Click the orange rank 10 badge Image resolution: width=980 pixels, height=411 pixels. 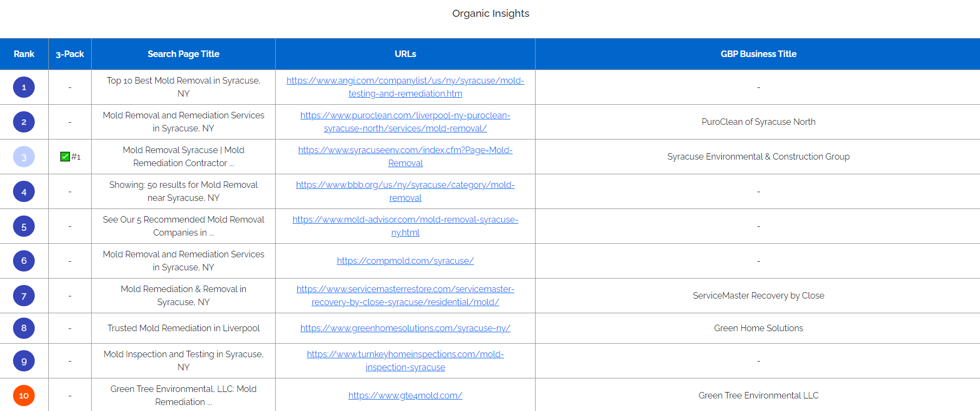coord(24,396)
